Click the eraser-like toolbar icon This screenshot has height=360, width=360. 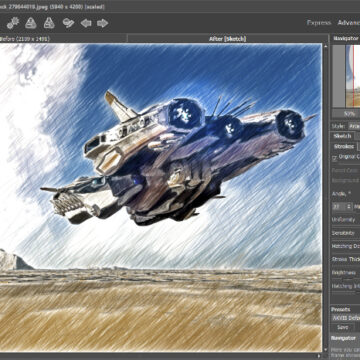(68, 23)
